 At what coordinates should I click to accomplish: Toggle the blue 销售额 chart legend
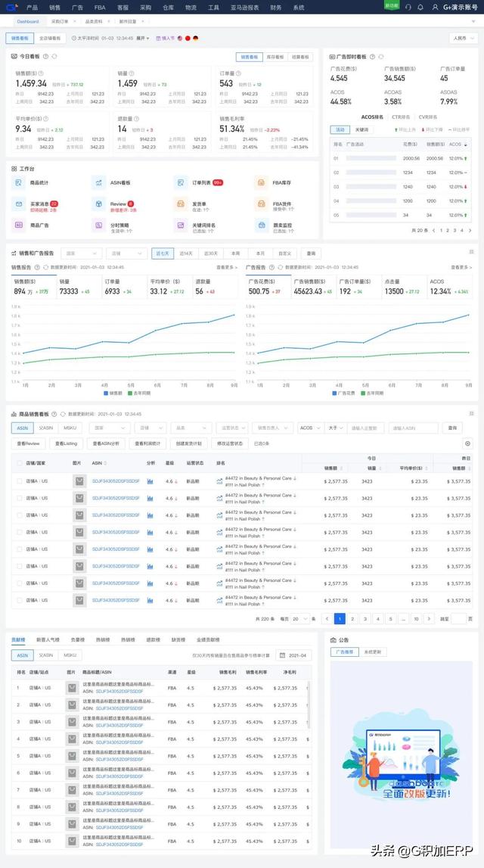(114, 393)
